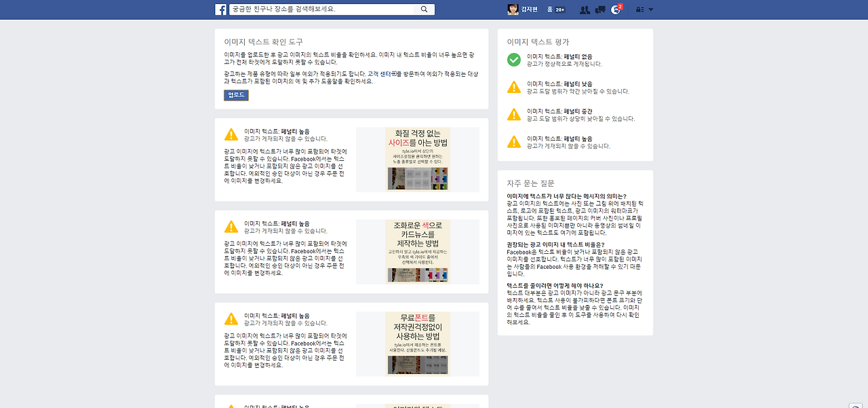Open the friend requests icon
868x408 pixels.
point(585,9)
